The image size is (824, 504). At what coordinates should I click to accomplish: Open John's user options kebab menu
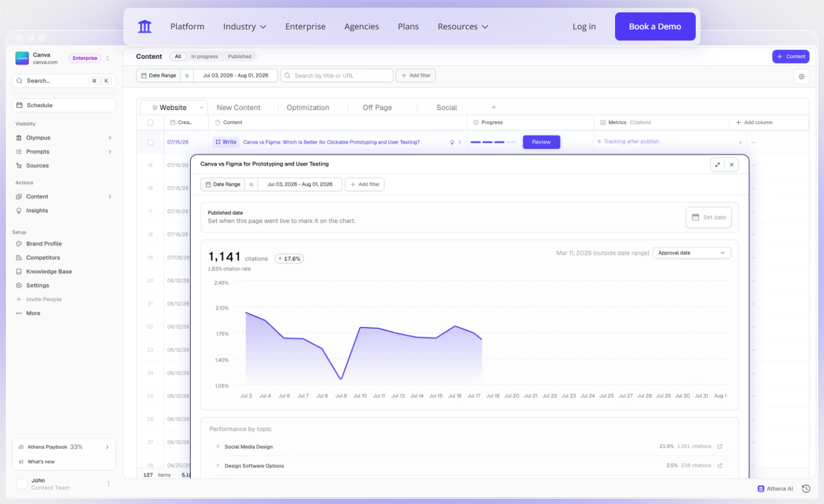click(108, 483)
